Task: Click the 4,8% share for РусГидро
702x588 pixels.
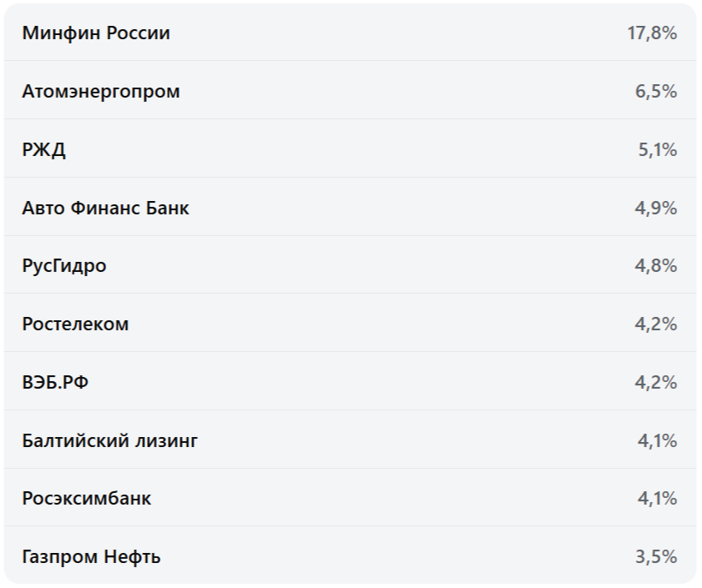Action: (655, 266)
